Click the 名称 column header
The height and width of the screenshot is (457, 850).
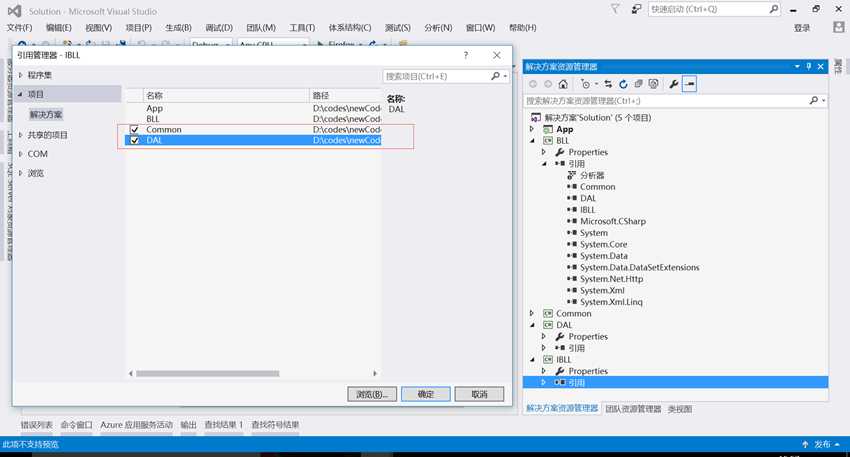[227, 95]
